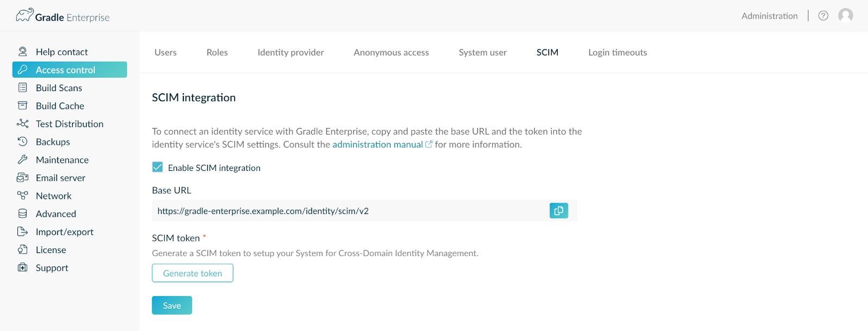Click the Base URL label
868x331 pixels.
(171, 190)
